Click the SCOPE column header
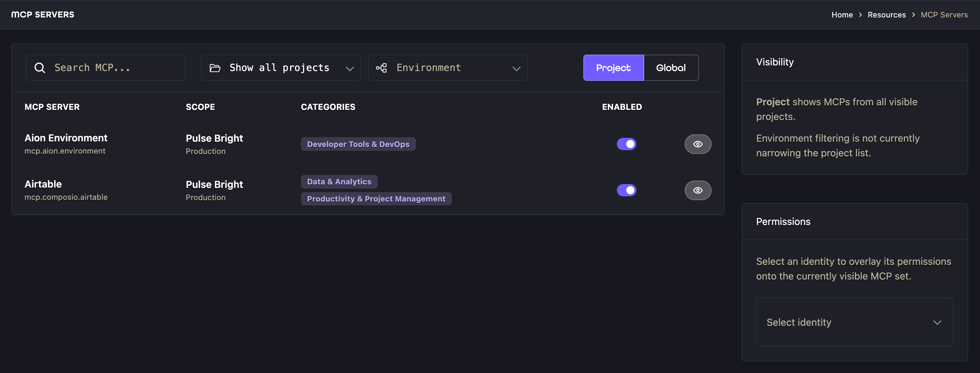This screenshot has width=980, height=373. [200, 107]
